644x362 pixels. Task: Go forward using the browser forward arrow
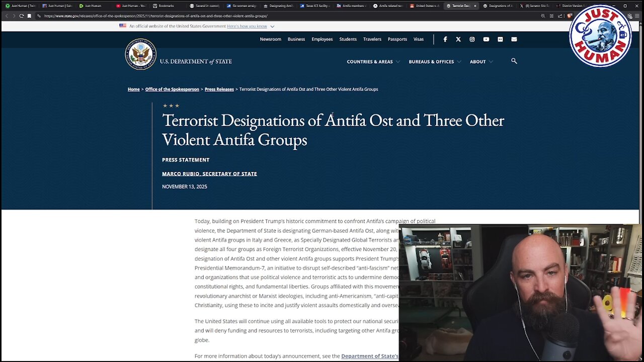pyautogui.click(x=14, y=16)
